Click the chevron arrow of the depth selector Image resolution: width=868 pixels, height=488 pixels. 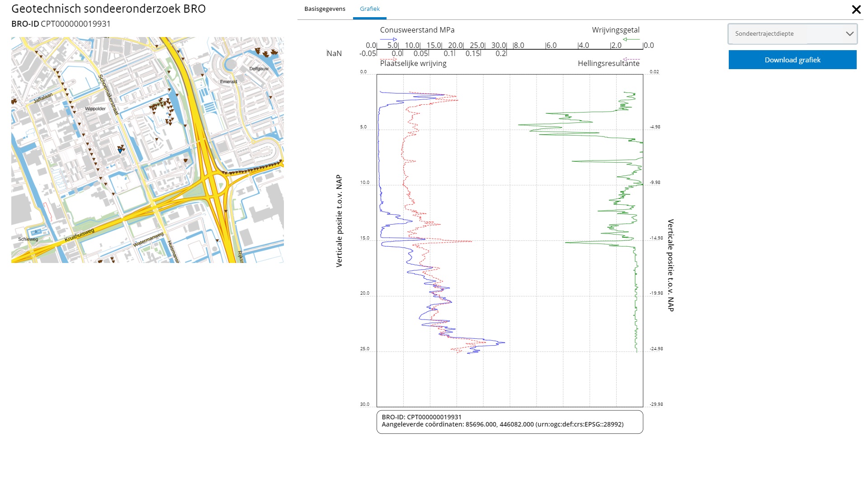849,34
